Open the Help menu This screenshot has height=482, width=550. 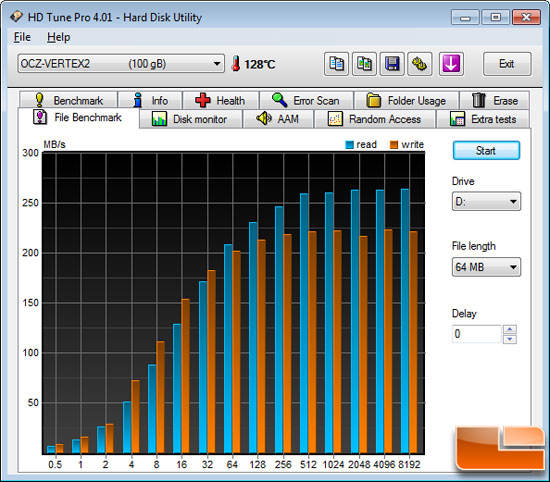(59, 37)
